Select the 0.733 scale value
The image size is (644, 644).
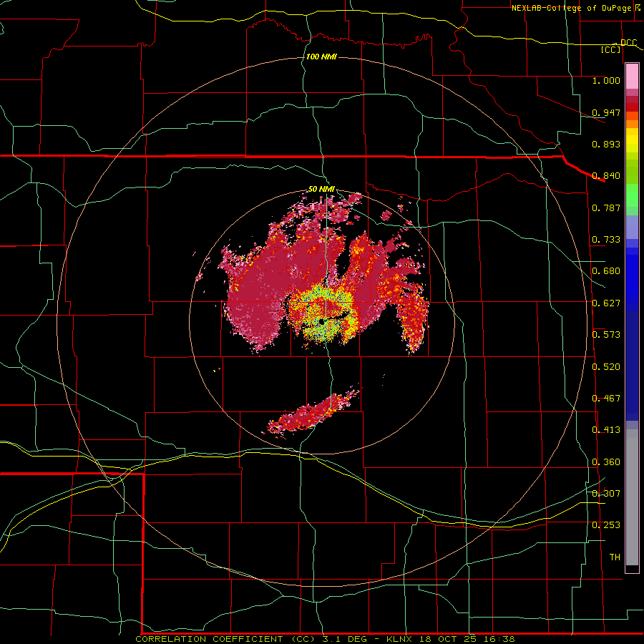pyautogui.click(x=606, y=240)
